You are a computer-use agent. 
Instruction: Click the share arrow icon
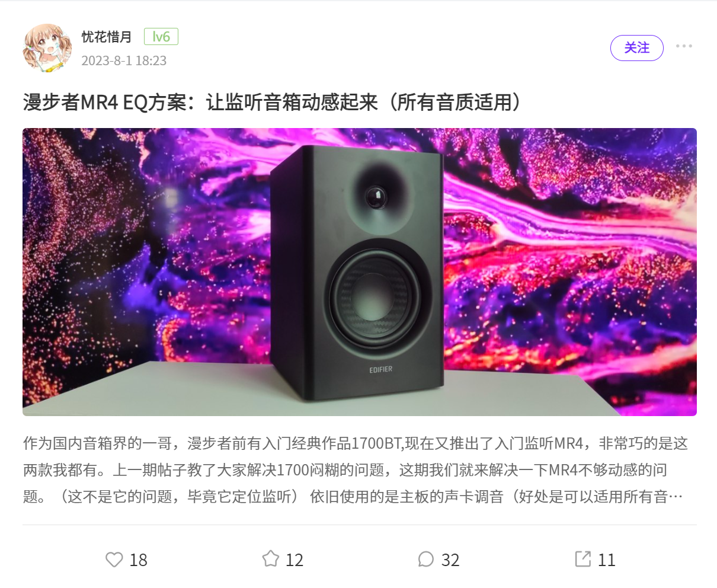583,559
